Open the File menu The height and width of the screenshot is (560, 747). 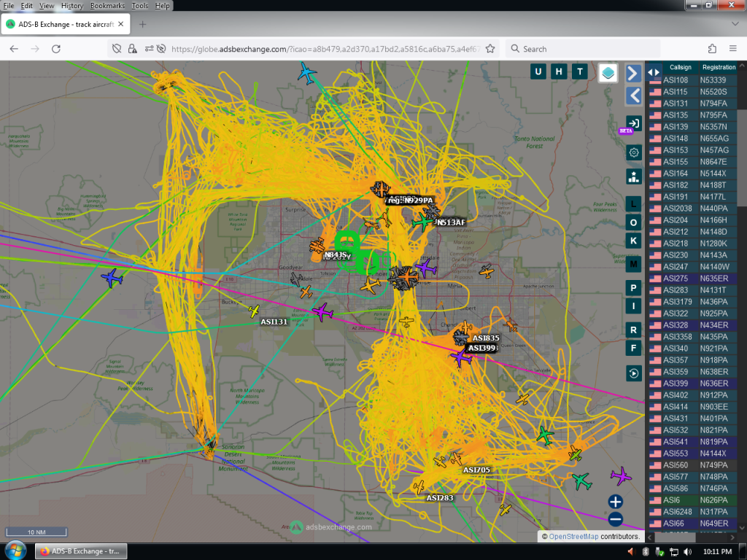pyautogui.click(x=9, y=6)
